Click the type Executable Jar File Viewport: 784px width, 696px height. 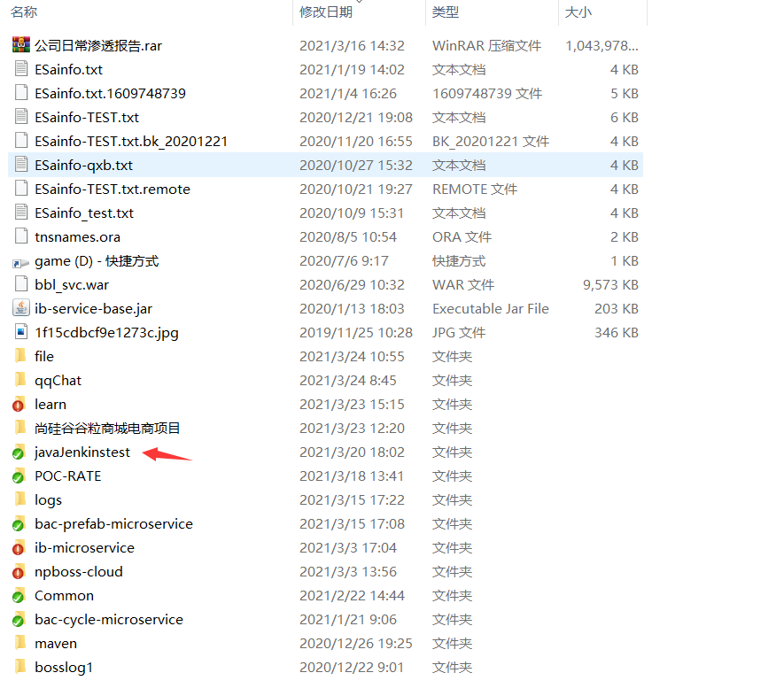491,309
